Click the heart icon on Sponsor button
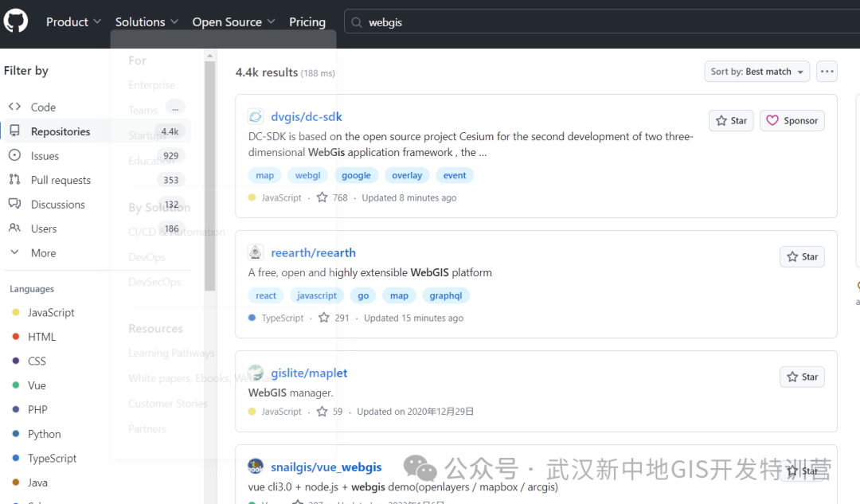The height and width of the screenshot is (504, 860). [772, 120]
